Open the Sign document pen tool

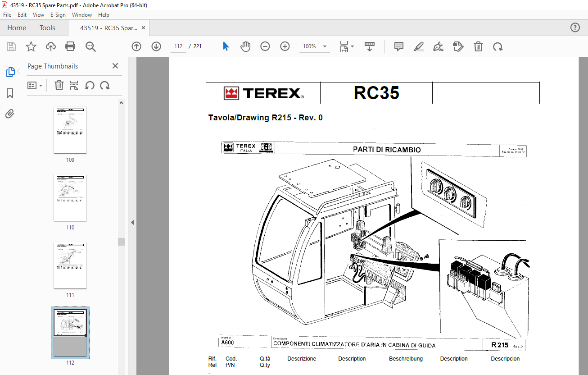coord(438,46)
